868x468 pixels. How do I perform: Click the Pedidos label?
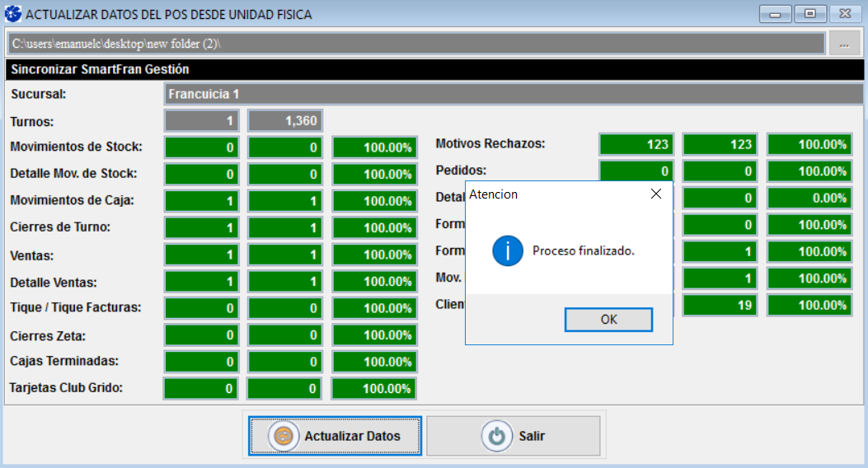(461, 171)
